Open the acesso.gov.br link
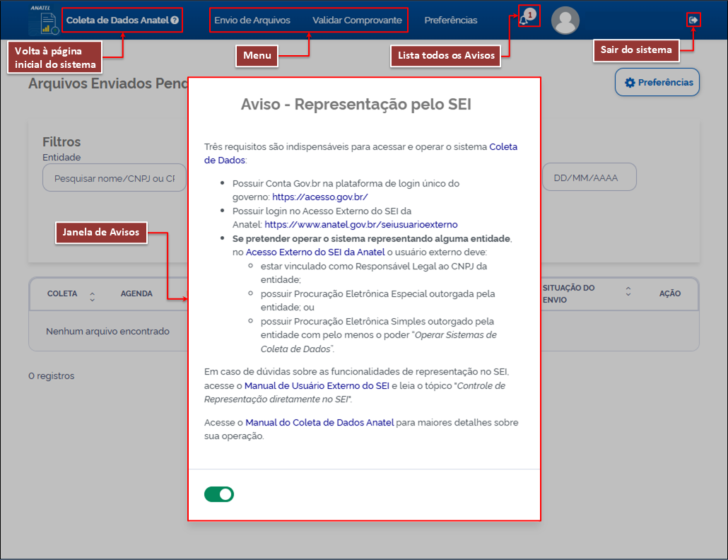Screen dimensions: 728x560 (x=319, y=197)
